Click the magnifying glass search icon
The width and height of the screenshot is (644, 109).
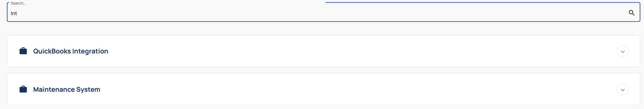click(x=632, y=13)
